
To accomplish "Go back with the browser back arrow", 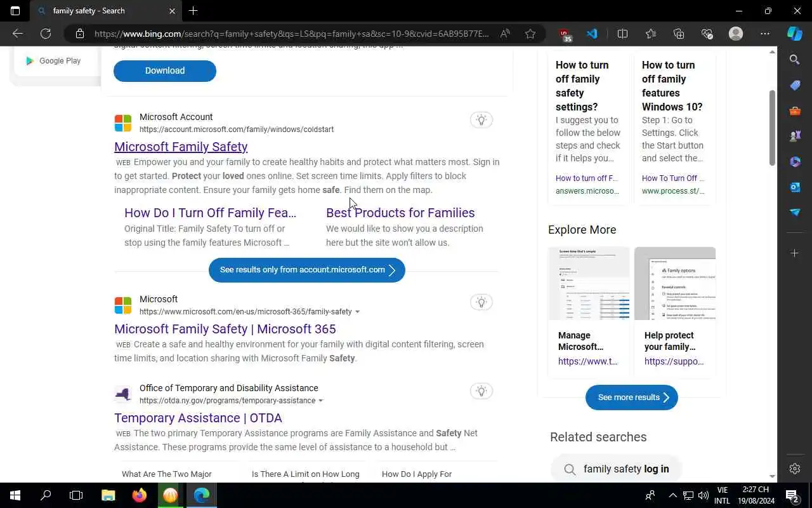I will (x=18, y=34).
